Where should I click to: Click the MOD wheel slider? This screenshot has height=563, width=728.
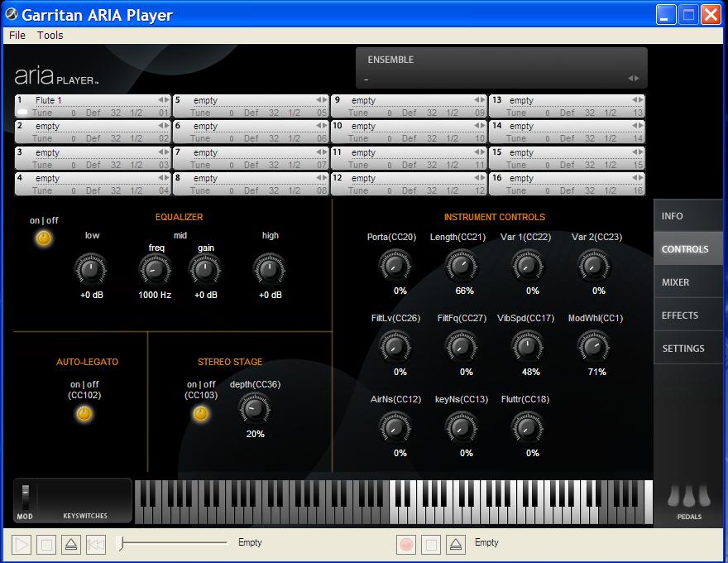coord(25,497)
